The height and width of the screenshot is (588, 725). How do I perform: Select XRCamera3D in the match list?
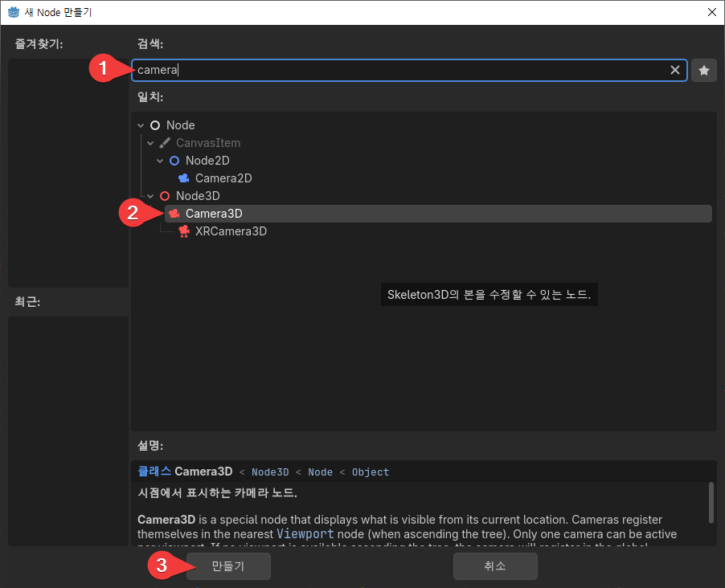click(x=231, y=231)
